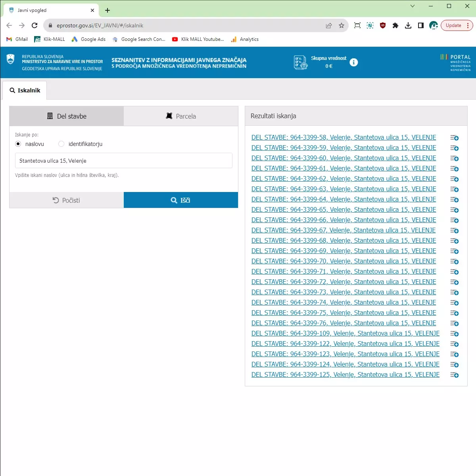
Task: Click add-to-list icon for 964-3399-66
Action: coord(455,220)
